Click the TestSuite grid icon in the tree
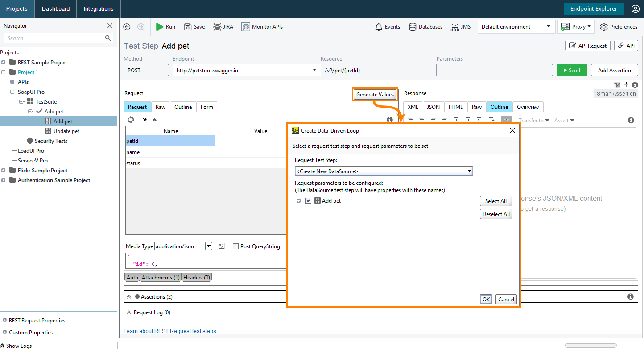Screen dimensions: 644x350 [x=30, y=102]
